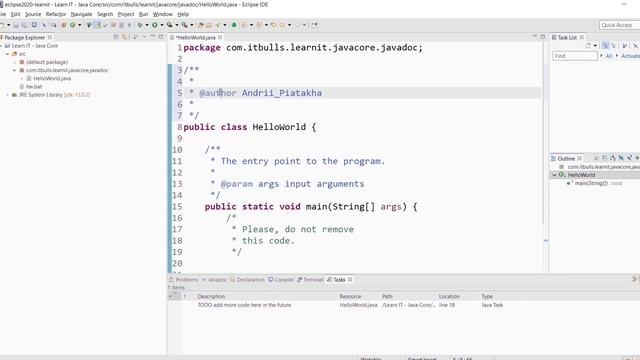Click the Quick Access search field
This screenshot has height=360, width=640.
pyautogui.click(x=619, y=25)
